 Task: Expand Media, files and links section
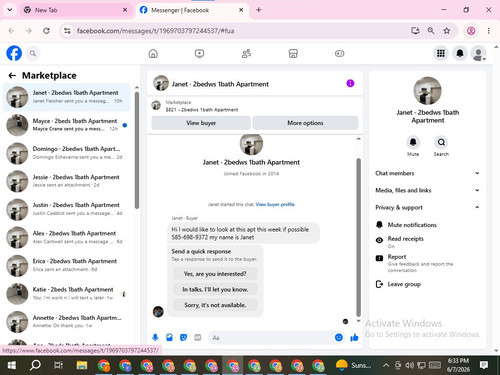pos(427,190)
